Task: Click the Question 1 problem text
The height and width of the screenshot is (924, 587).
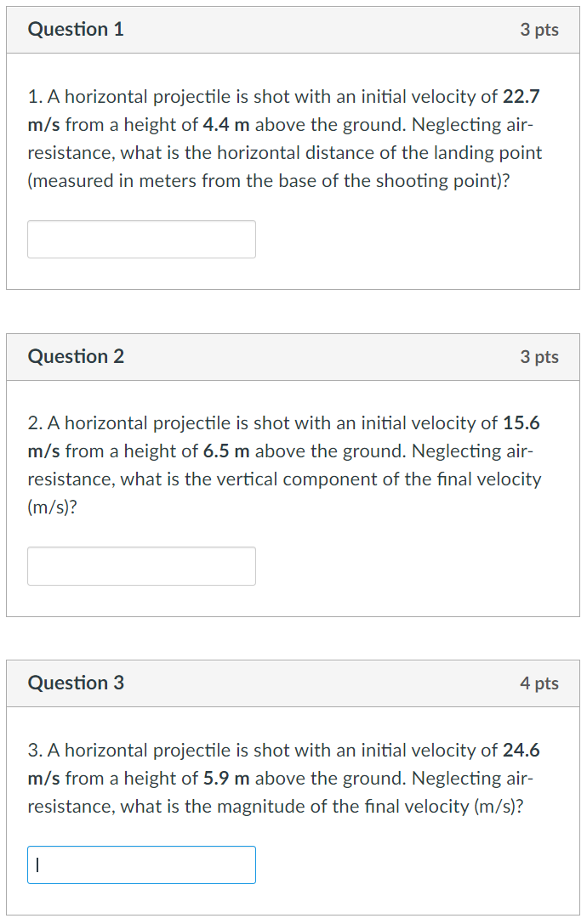Action: 285,138
